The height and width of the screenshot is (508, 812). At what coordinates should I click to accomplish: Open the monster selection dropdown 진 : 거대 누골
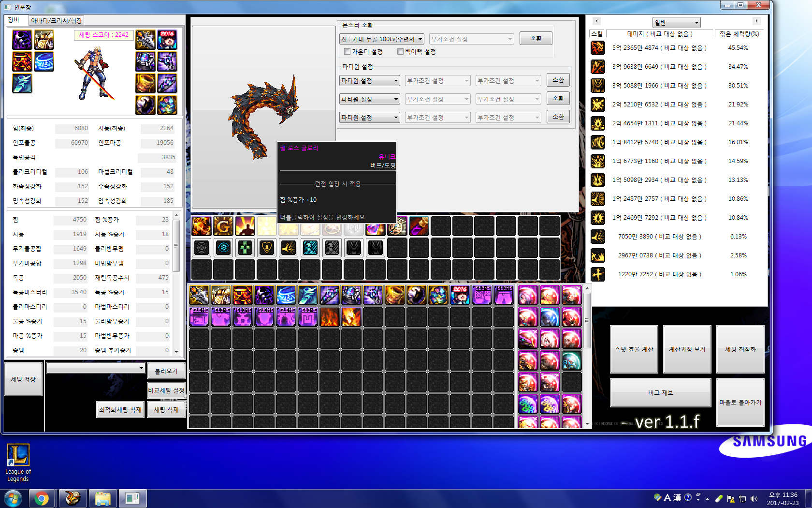click(382, 39)
